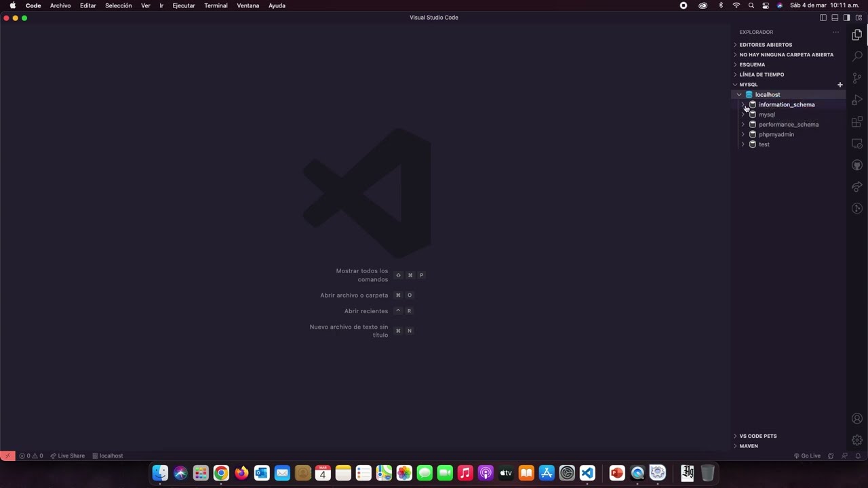Expand the Línea de Tiempo section

point(788,75)
